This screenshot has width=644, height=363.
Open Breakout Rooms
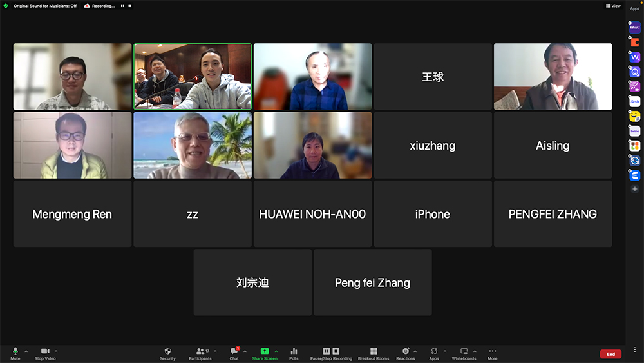(374, 353)
